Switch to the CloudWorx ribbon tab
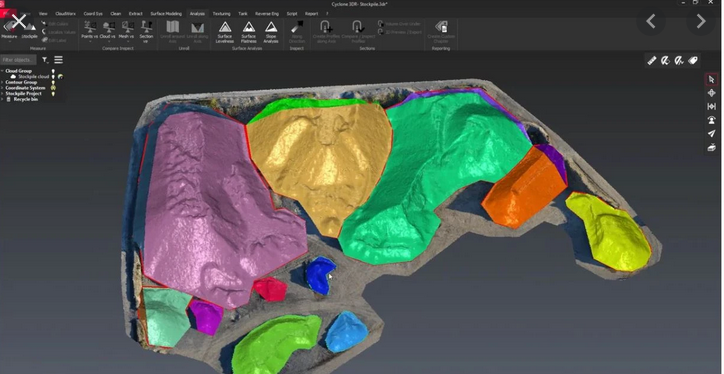Screen dimensions: 724x374 (65, 14)
